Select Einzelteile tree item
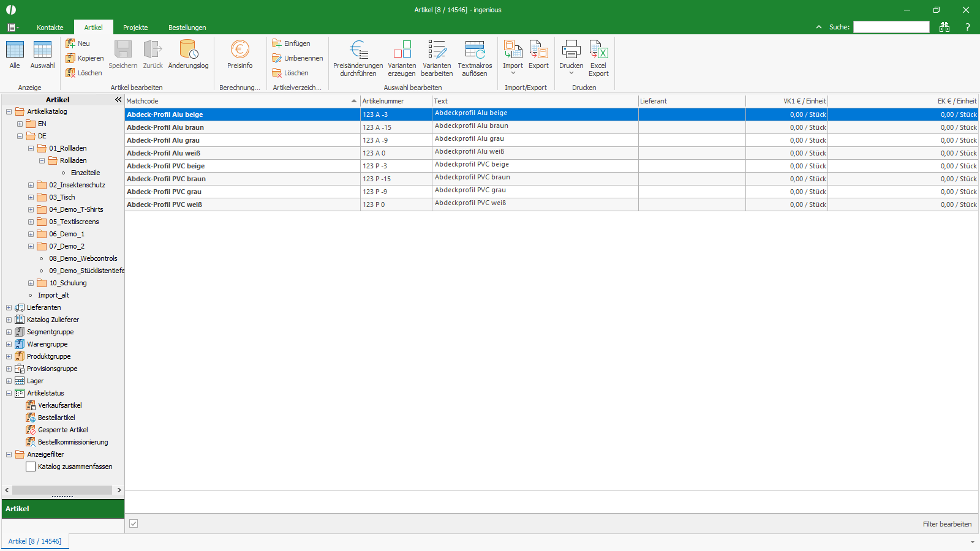Screen dimensions: 980x551 click(85, 173)
